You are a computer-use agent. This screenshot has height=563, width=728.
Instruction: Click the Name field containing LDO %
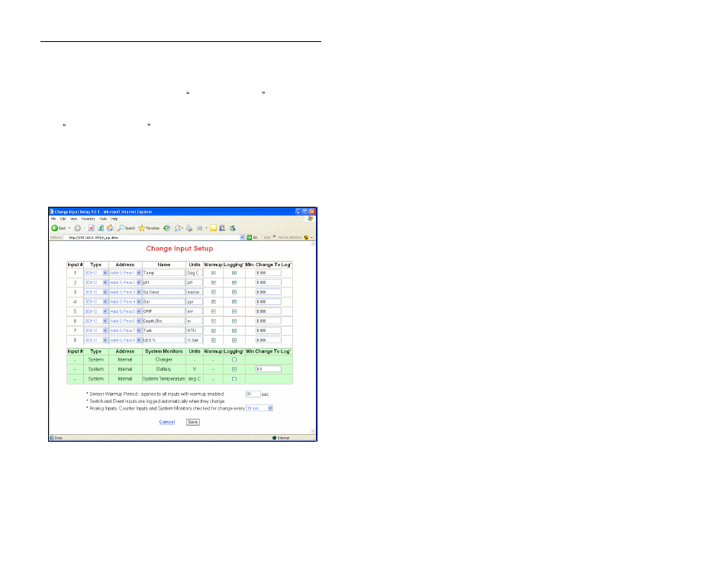point(163,340)
